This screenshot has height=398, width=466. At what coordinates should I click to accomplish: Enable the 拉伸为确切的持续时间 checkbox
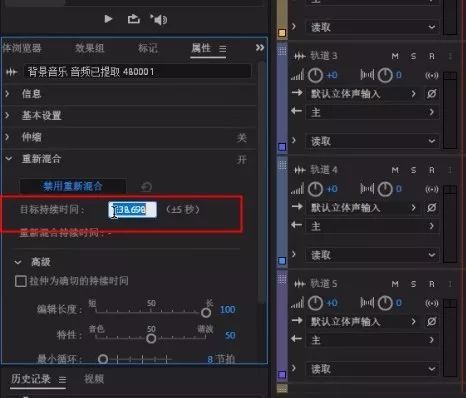(21, 281)
